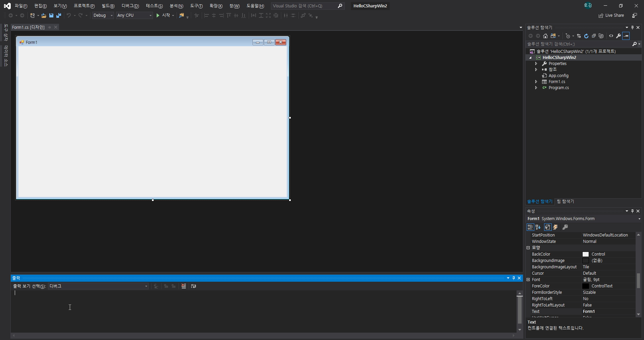Click the Visual Studio search magnifier icon

coord(340,6)
